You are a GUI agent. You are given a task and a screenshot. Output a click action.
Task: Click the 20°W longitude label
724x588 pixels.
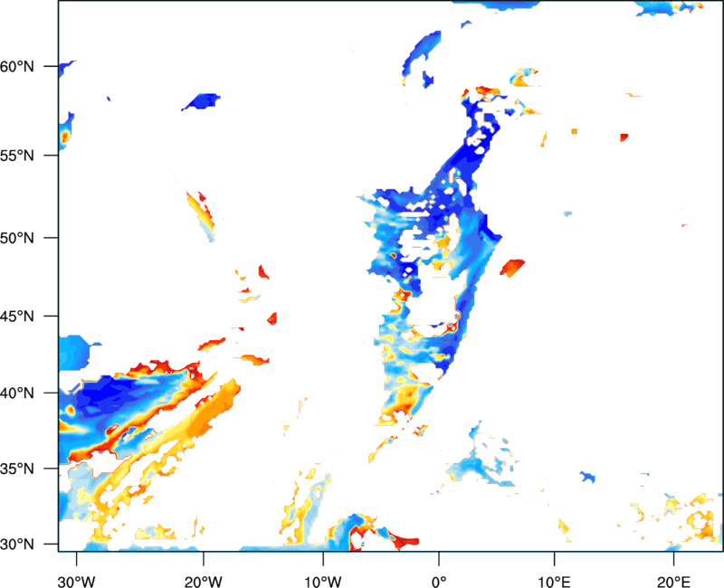click(x=203, y=582)
